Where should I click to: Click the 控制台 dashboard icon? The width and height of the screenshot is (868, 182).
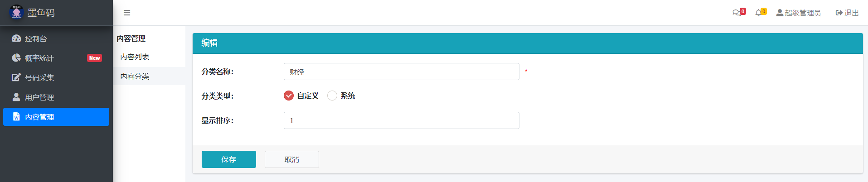[16, 38]
